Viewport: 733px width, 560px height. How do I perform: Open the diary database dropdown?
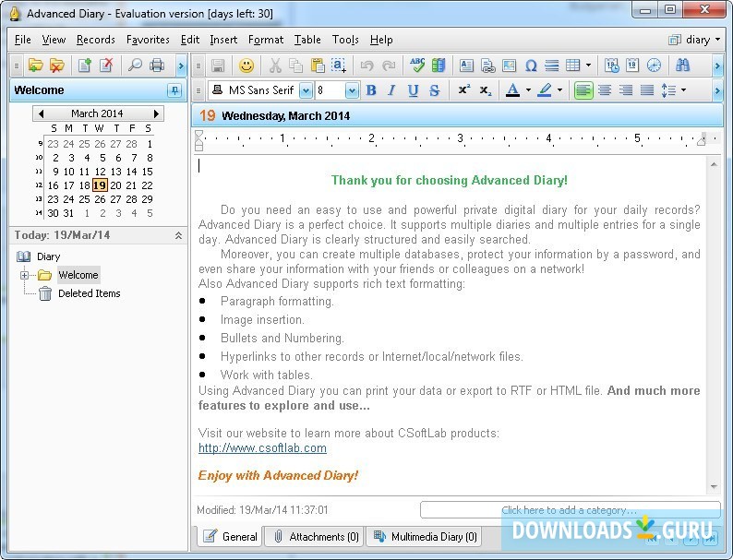(694, 40)
